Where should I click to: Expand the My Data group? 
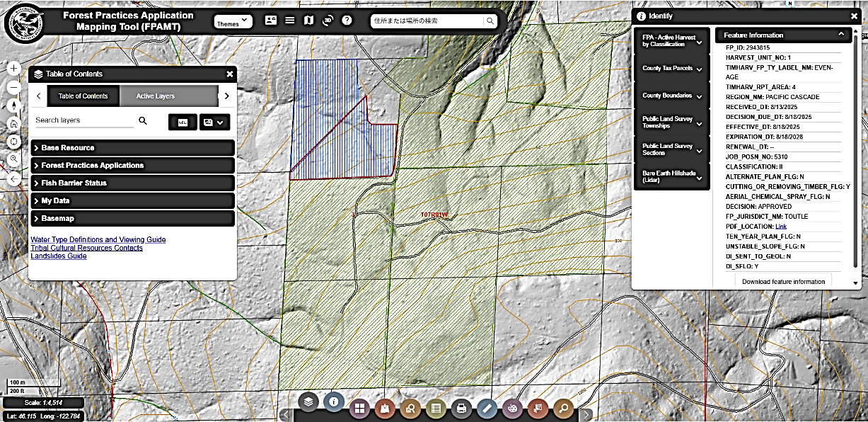(x=133, y=201)
